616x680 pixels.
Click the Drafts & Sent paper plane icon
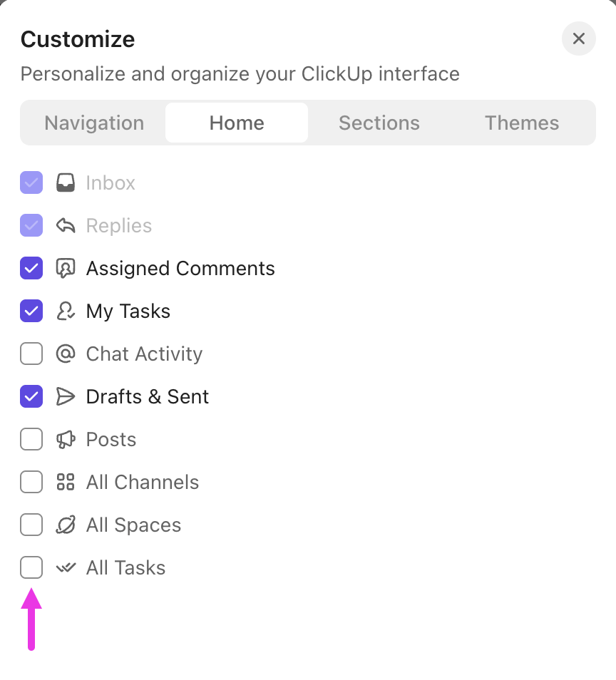66,396
